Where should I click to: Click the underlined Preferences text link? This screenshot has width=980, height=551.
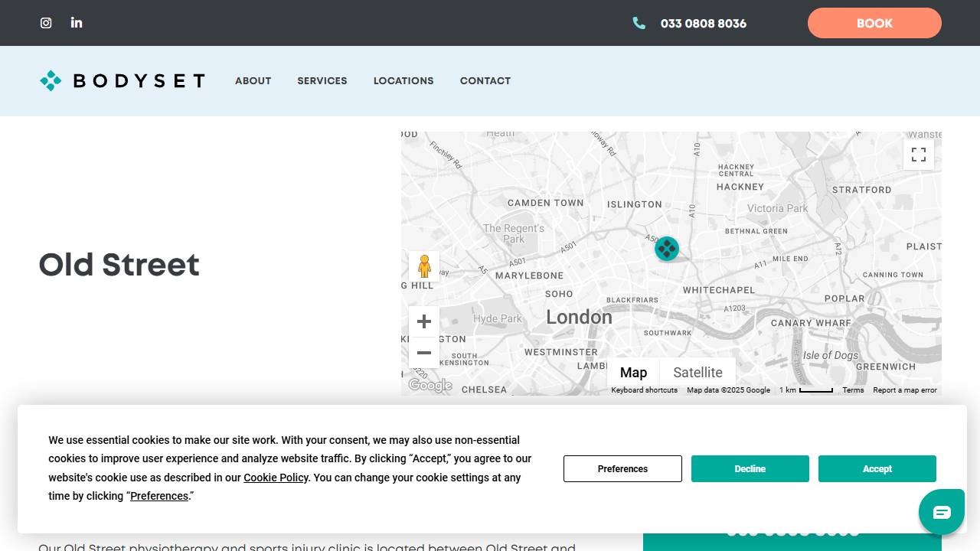pyautogui.click(x=159, y=496)
